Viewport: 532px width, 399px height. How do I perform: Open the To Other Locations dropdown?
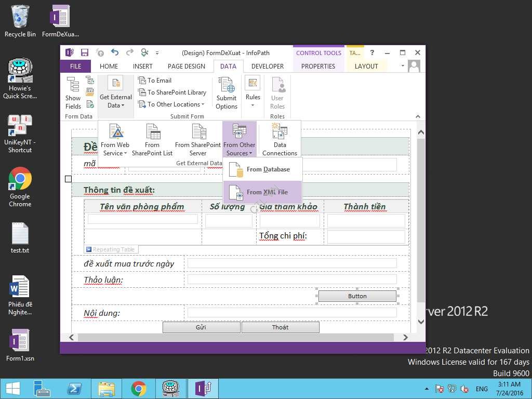[176, 104]
